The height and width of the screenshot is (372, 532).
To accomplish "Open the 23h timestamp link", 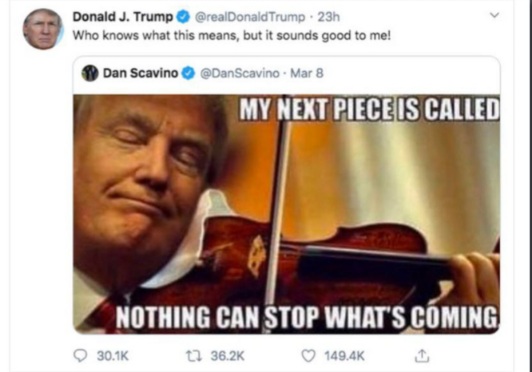I will tap(328, 17).
